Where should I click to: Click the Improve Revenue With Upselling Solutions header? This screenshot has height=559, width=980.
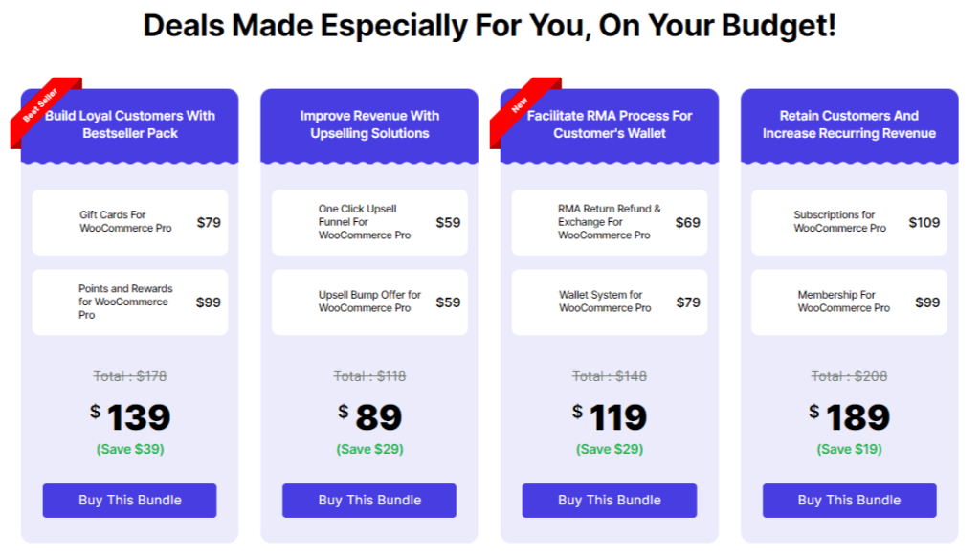(x=369, y=124)
